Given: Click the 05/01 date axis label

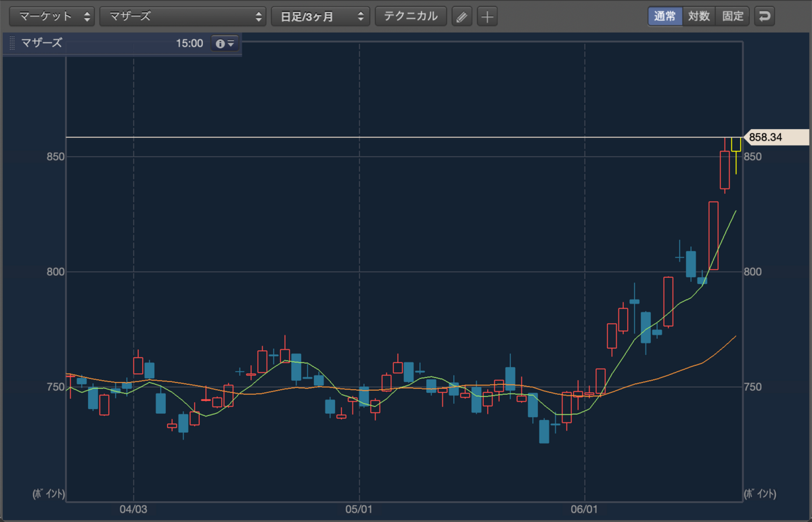Looking at the screenshot, I should click(359, 509).
